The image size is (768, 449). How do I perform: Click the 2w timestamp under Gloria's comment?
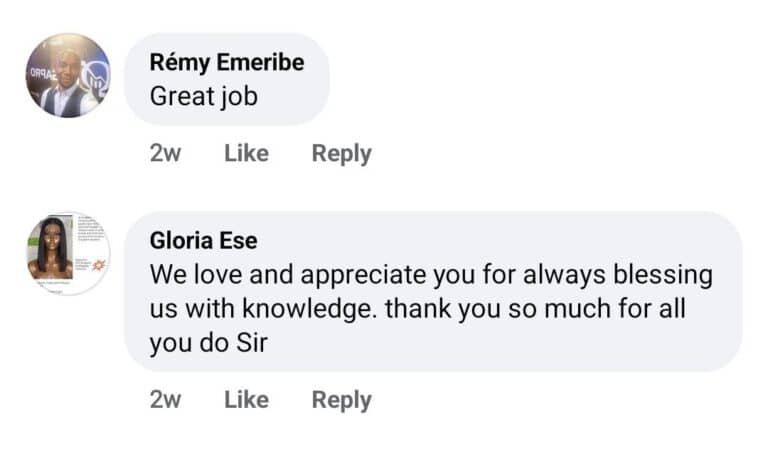(x=165, y=399)
